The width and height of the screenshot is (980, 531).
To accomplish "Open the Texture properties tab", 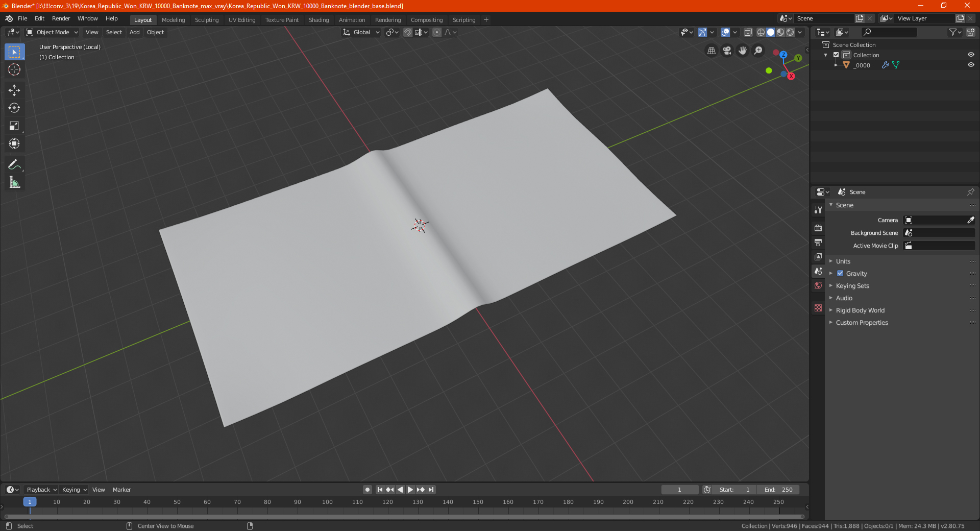I will pyautogui.click(x=818, y=308).
